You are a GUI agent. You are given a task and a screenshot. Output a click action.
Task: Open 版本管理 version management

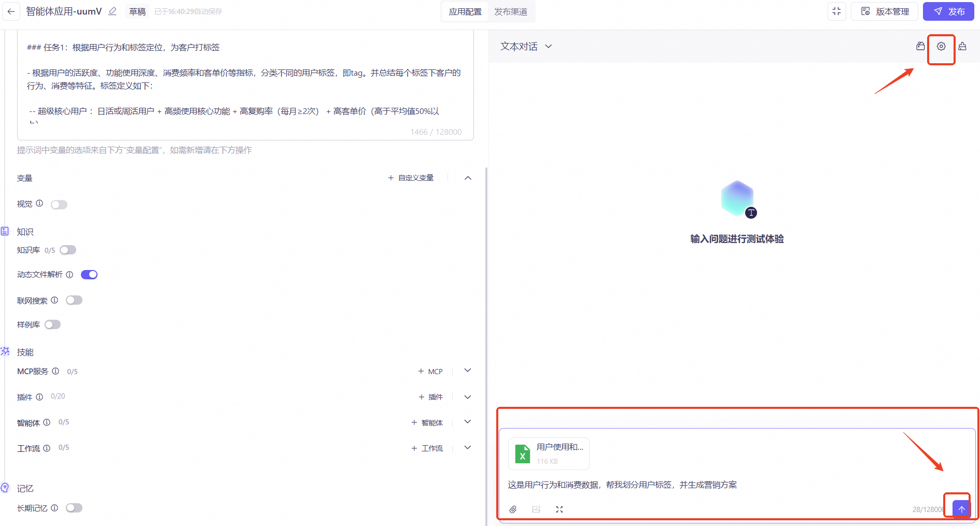click(x=885, y=11)
